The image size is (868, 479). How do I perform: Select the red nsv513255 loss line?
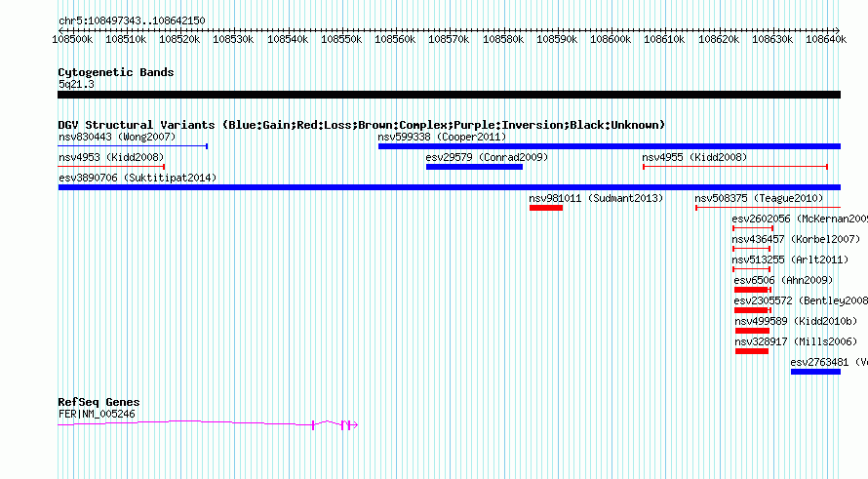751,269
